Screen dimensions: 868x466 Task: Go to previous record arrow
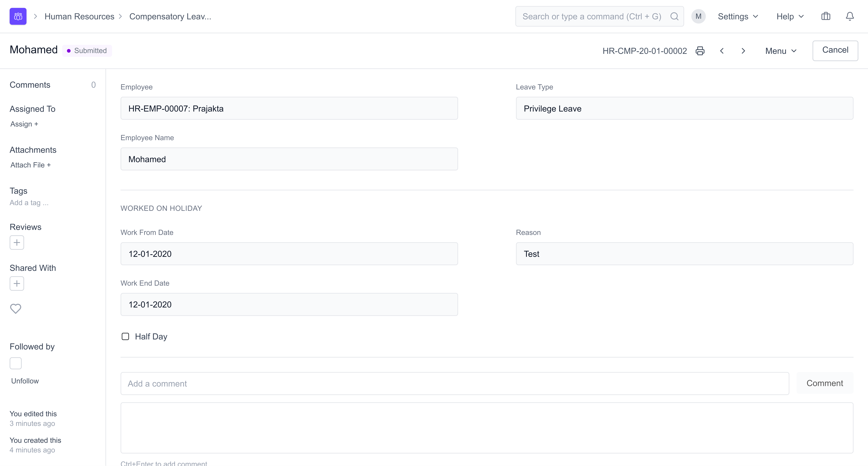(722, 51)
